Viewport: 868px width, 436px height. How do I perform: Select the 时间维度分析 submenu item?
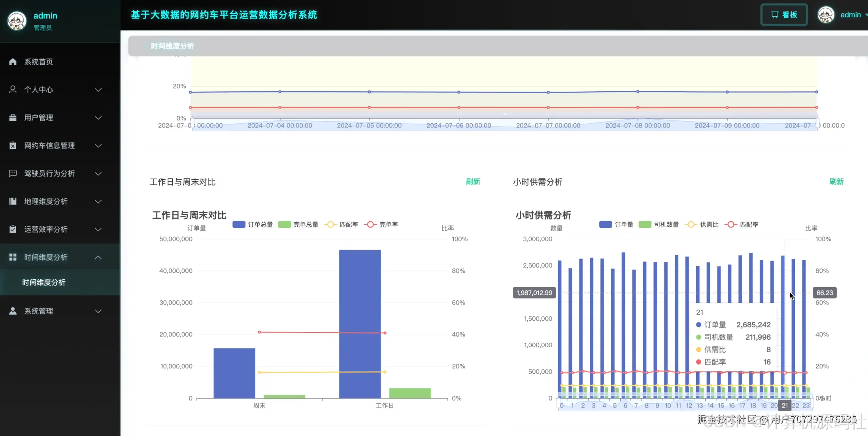[x=44, y=282]
